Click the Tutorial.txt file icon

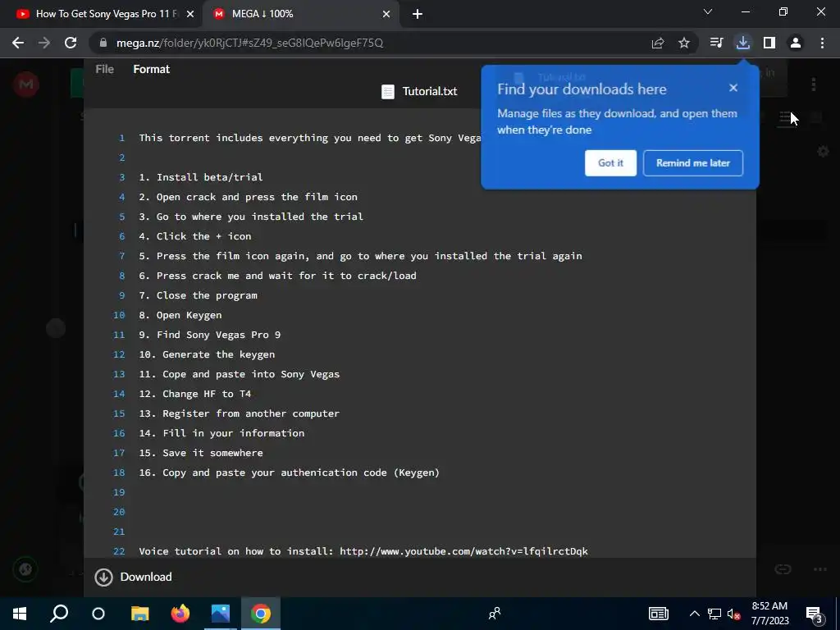pos(388,92)
